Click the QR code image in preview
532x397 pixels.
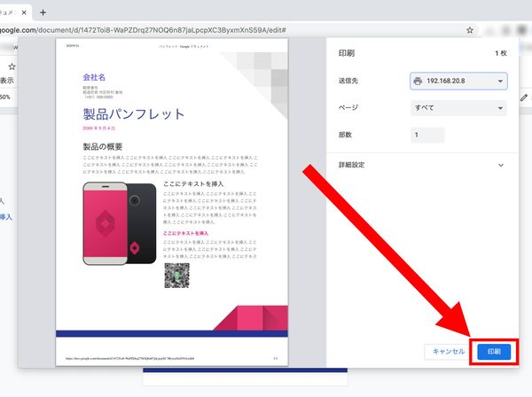coord(176,276)
